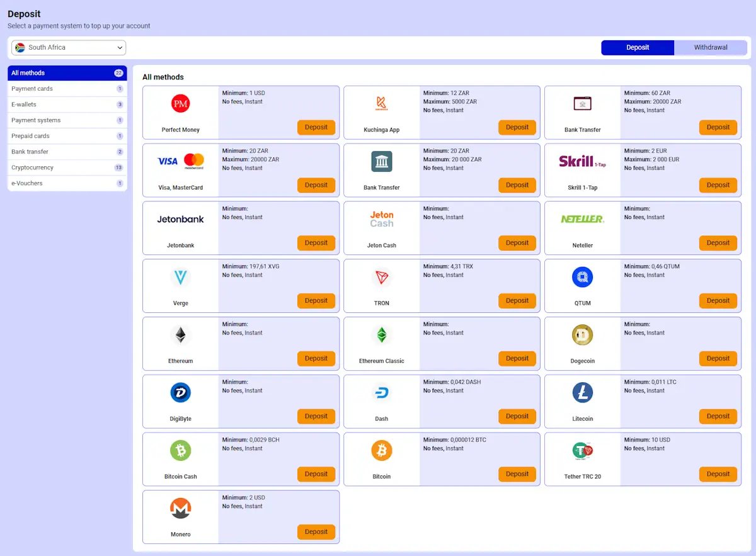Click the Ethereum coin icon
Image resolution: width=756 pixels, height=556 pixels.
click(x=180, y=335)
